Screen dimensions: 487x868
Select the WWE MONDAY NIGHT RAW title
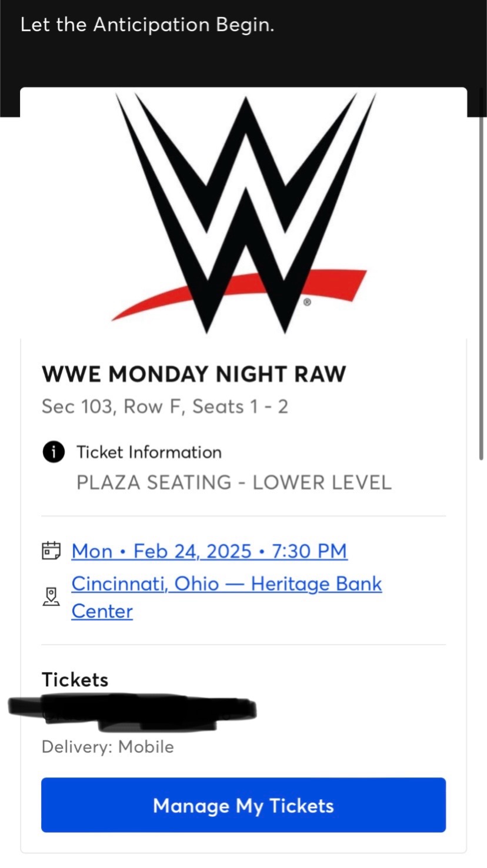click(194, 374)
